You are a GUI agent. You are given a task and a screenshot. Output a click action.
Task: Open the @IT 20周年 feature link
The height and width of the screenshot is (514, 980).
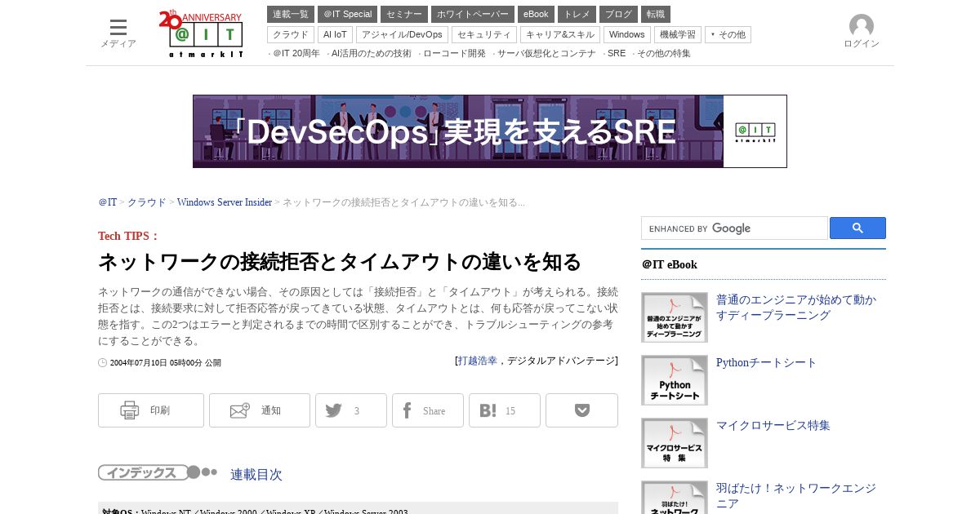point(296,54)
